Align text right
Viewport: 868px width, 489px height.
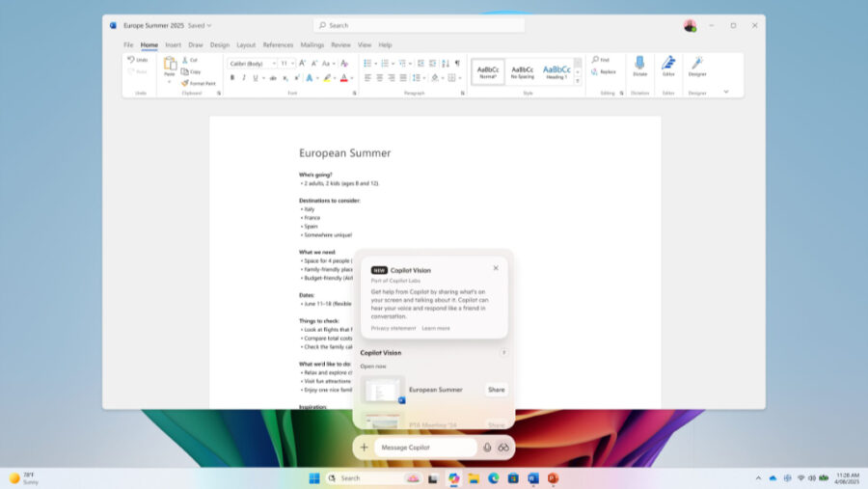(392, 78)
